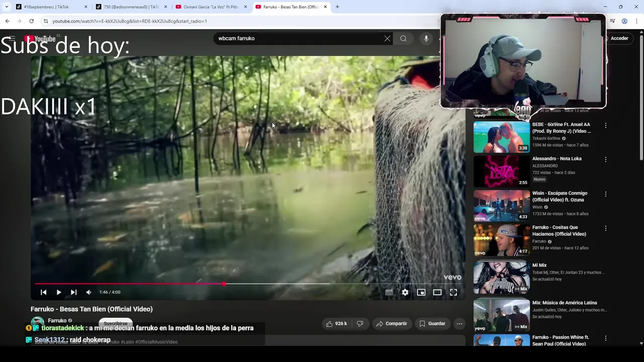Reload the current page
The image size is (644, 362).
coord(31,21)
